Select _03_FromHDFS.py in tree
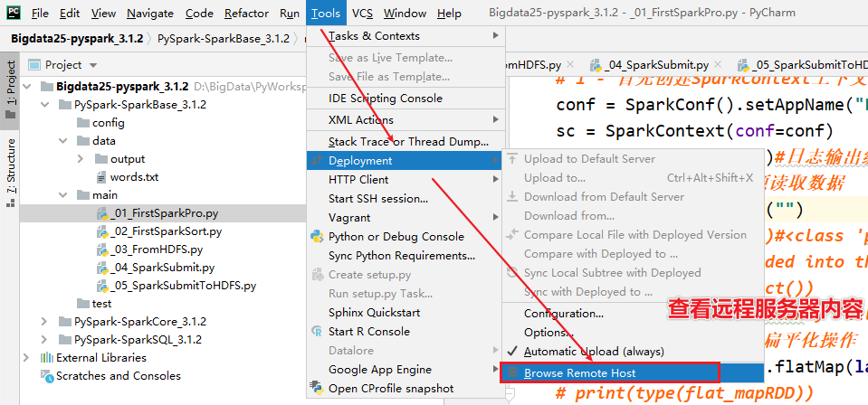The height and width of the screenshot is (405, 868). pyautogui.click(x=150, y=250)
